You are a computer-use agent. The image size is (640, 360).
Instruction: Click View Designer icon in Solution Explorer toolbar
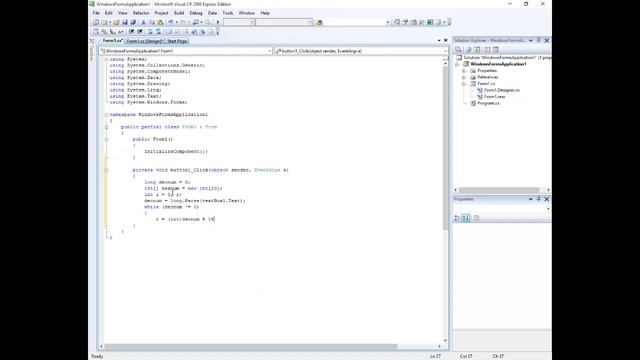(496, 49)
